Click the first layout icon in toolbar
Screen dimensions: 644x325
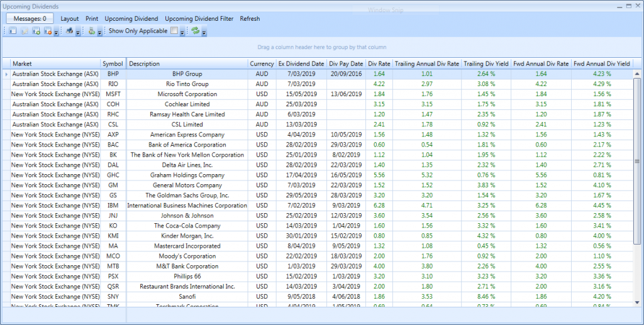point(13,31)
